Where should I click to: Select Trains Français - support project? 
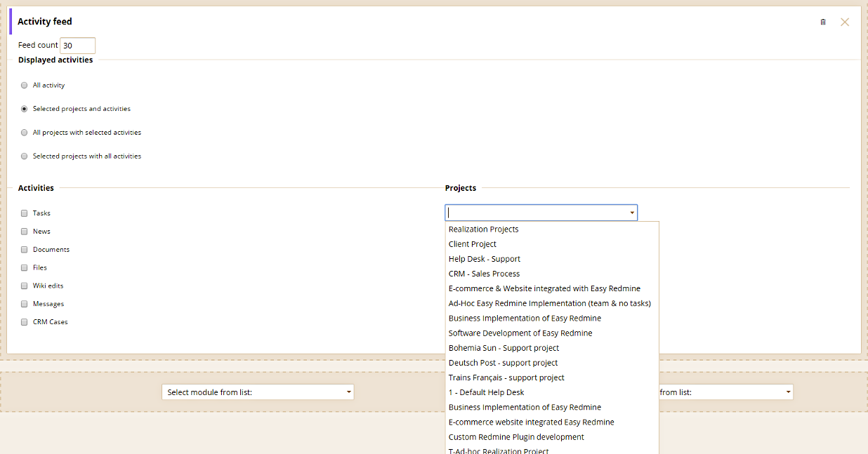pos(553,378)
